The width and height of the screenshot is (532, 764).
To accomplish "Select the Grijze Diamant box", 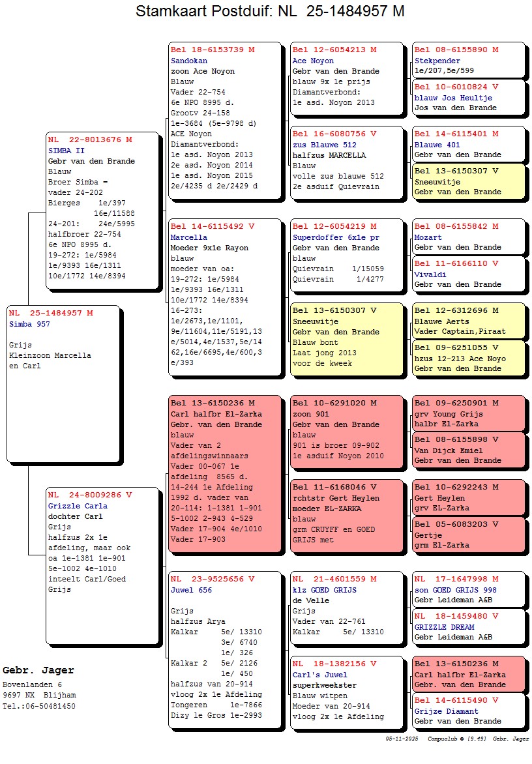I will (x=468, y=711).
